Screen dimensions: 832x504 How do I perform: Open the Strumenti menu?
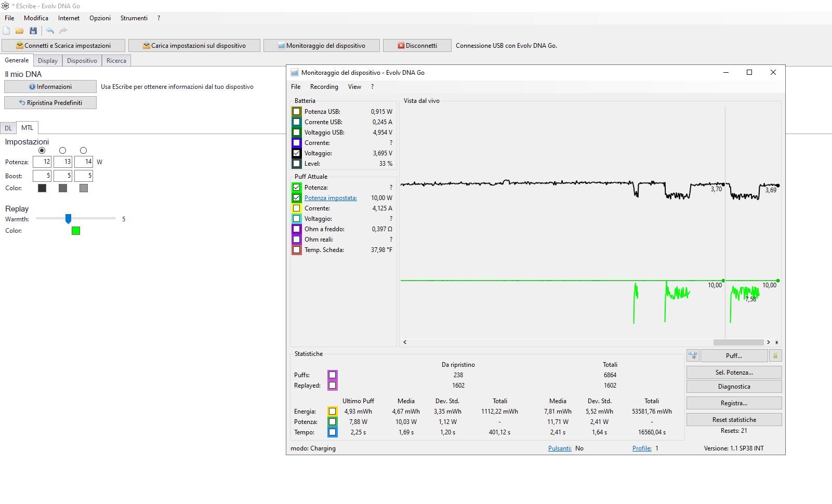[x=134, y=18]
